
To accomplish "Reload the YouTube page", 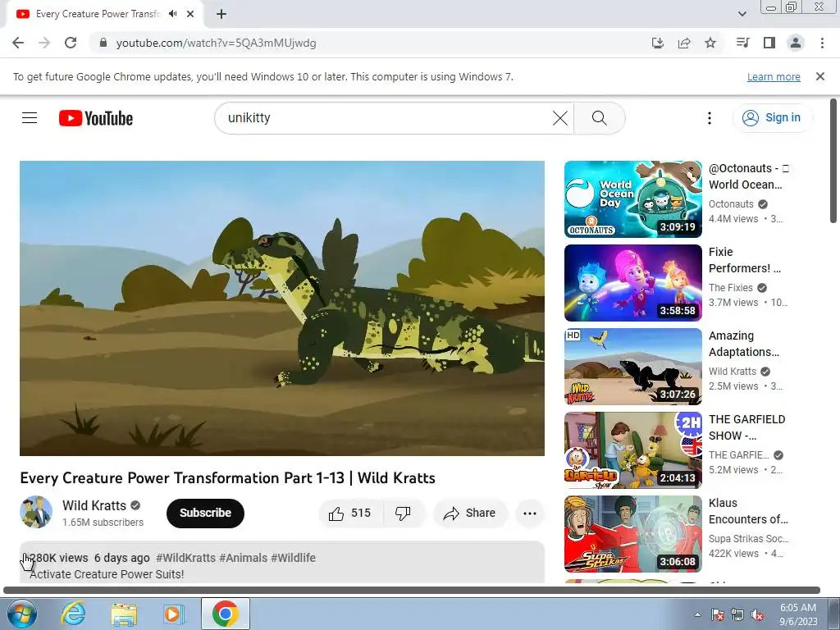I will [x=71, y=43].
